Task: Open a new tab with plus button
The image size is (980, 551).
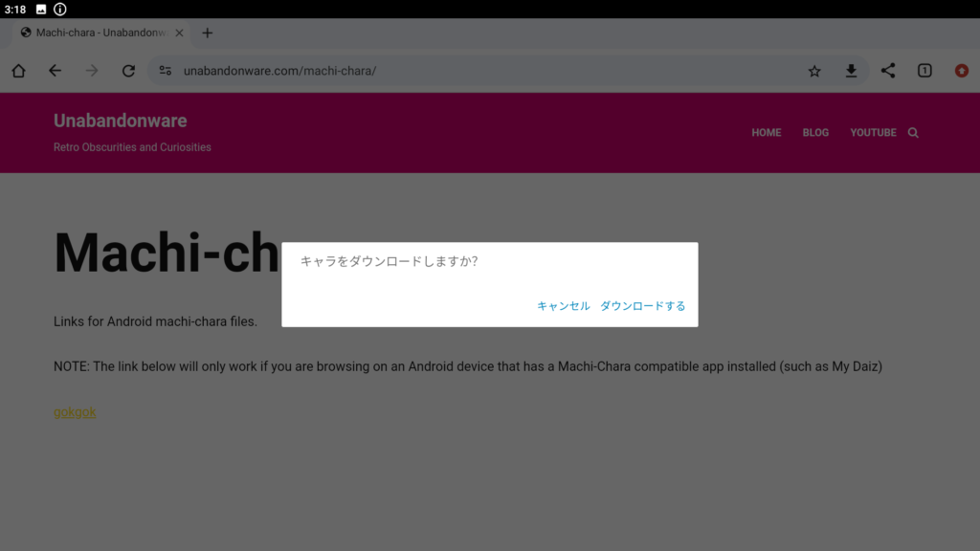Action: tap(208, 33)
